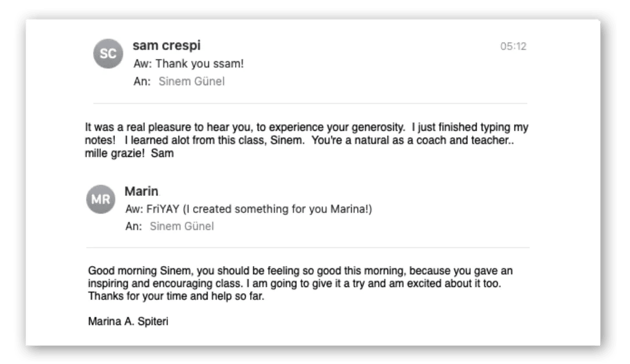Click the line mentioning learned alot from this class
Viewport: 630px width, 364px height.
[299, 140]
